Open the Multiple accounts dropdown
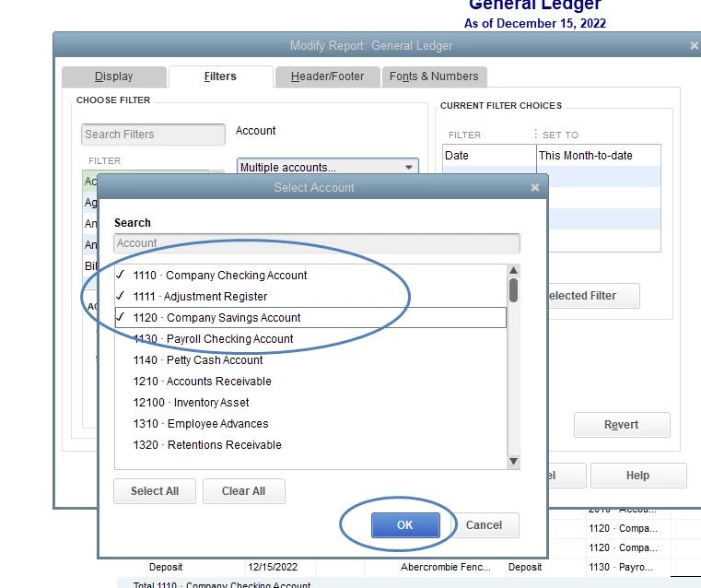Screen dimensions: 701x588 [328, 166]
